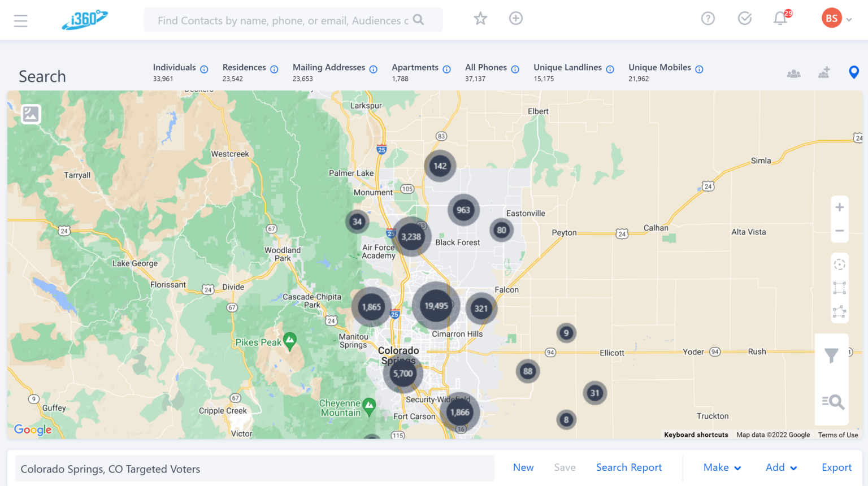Click the 321 cluster marker
Viewport: 868px width, 486px height.
point(481,309)
